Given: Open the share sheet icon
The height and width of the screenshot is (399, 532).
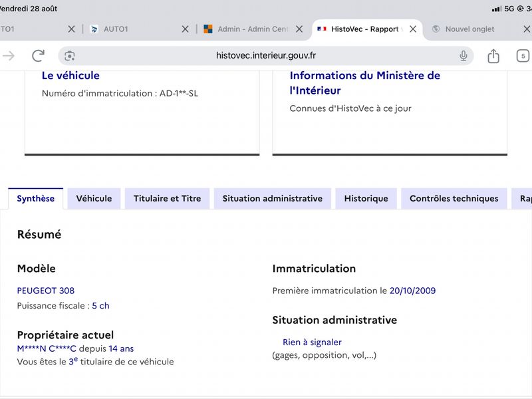Looking at the screenshot, I should point(493,56).
